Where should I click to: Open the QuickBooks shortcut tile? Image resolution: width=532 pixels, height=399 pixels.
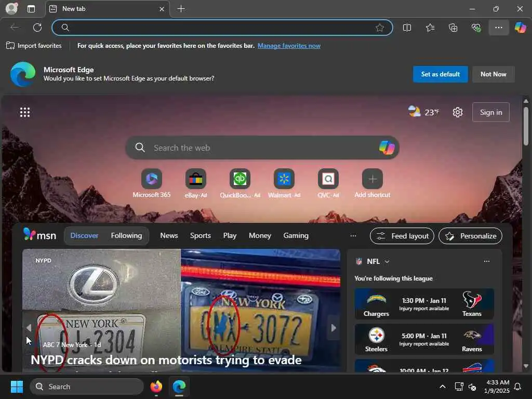tap(240, 183)
